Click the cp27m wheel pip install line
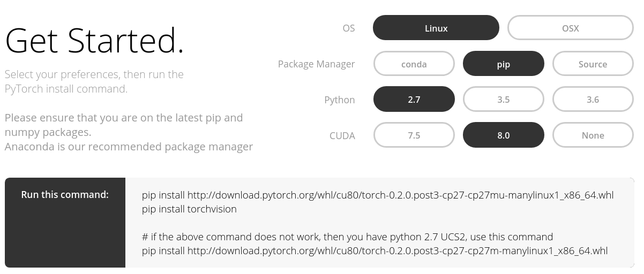 [x=375, y=250]
